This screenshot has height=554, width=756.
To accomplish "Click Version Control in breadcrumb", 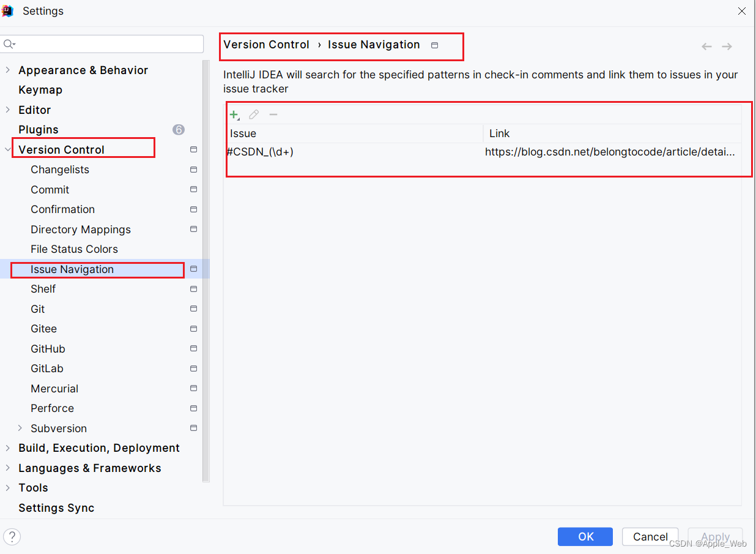I will tap(267, 45).
